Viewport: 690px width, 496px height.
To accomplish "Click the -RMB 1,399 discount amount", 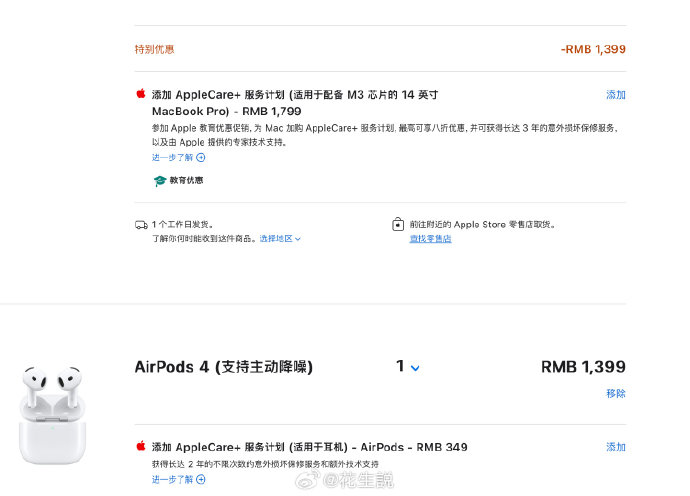I will (593, 49).
